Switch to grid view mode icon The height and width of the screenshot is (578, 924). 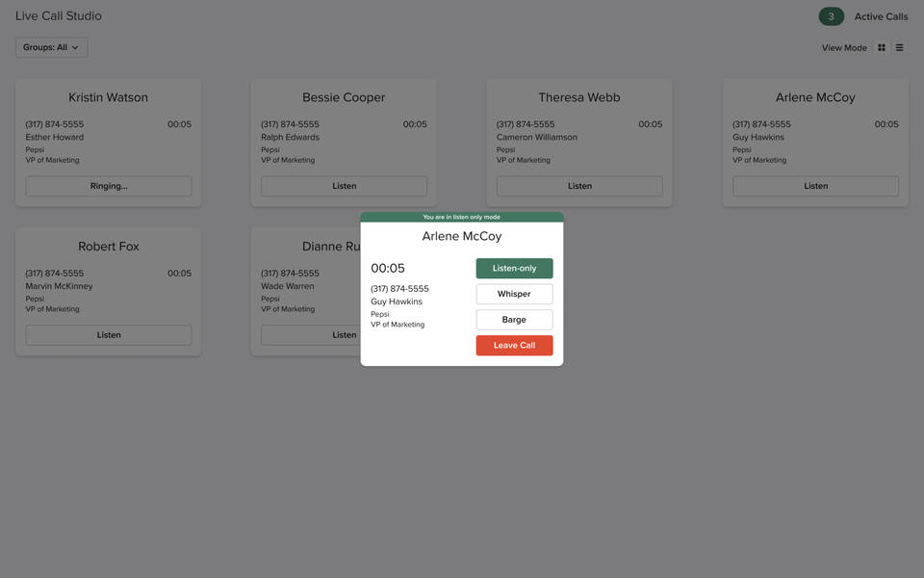point(881,47)
